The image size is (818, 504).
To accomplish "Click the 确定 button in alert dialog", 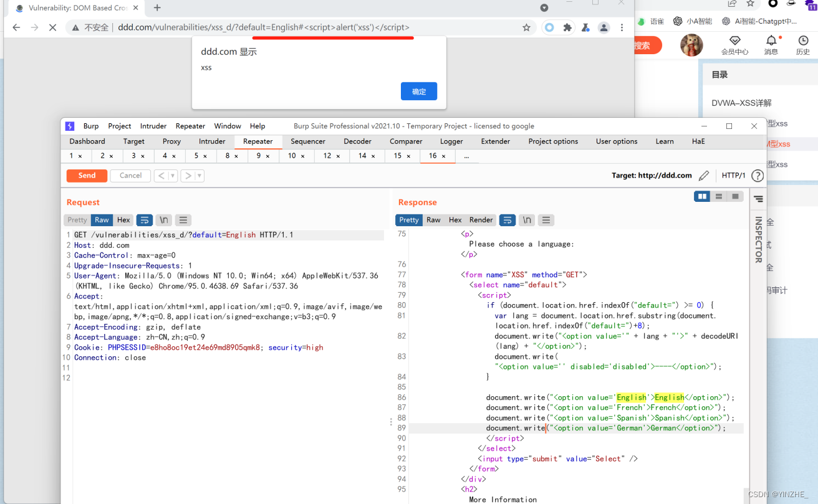I will [x=419, y=92].
